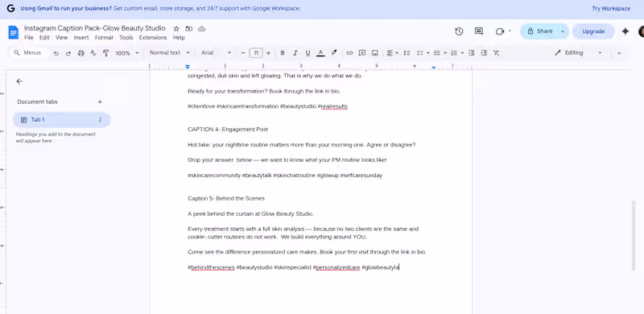Show all comments panel

point(479,31)
